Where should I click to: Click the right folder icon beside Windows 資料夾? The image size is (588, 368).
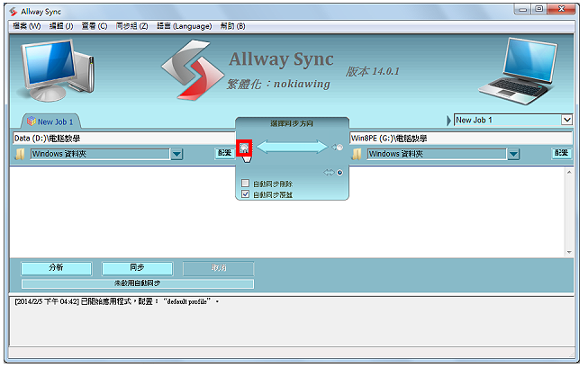[357, 154]
